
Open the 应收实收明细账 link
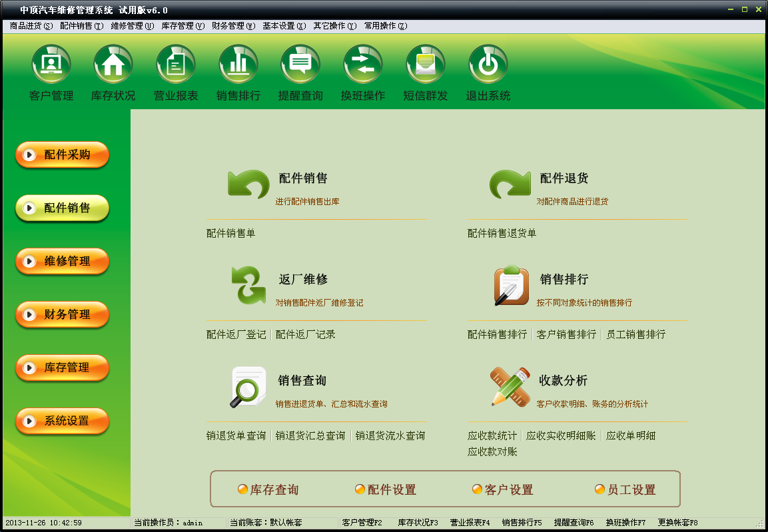click(x=561, y=436)
